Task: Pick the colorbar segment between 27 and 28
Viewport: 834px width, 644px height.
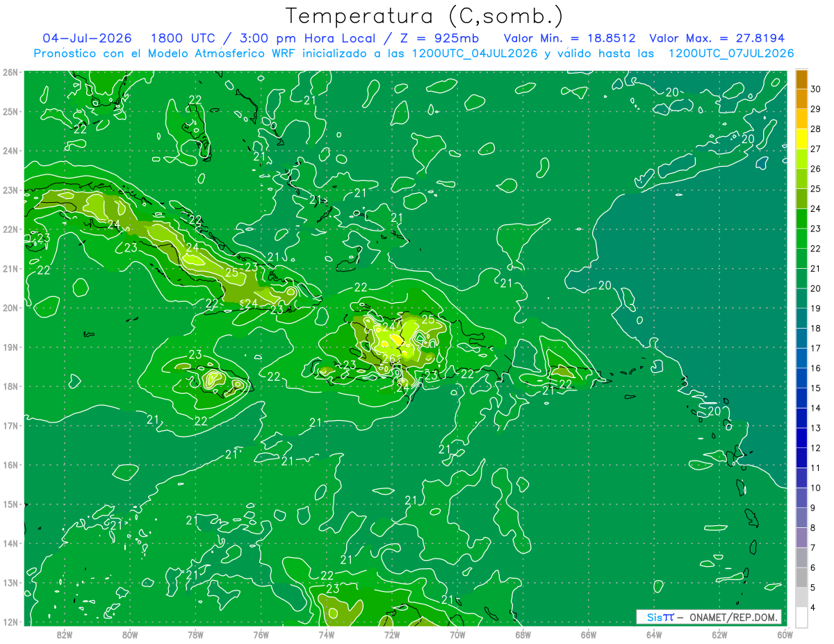Action: (801, 139)
